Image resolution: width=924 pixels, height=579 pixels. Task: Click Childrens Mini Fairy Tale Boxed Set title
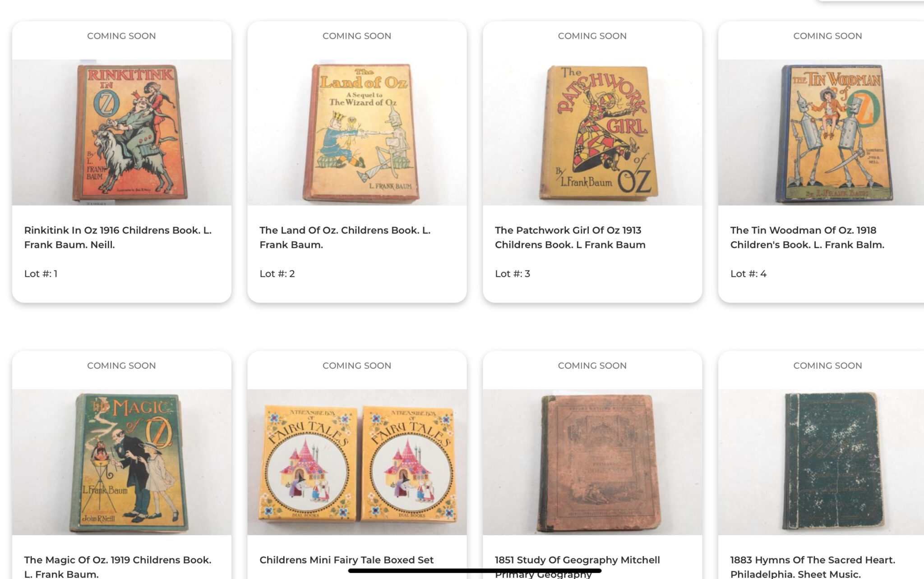click(346, 560)
